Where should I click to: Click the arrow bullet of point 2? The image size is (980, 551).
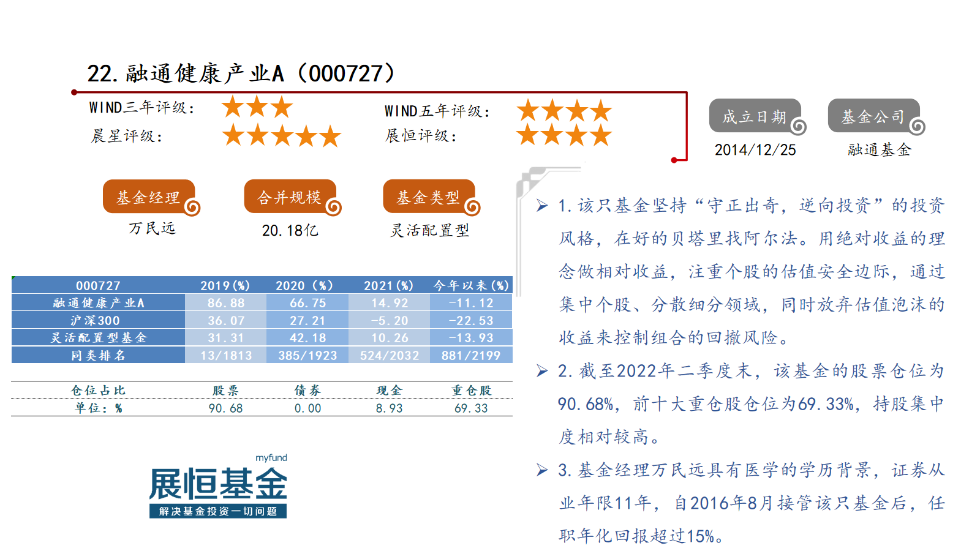click(542, 371)
